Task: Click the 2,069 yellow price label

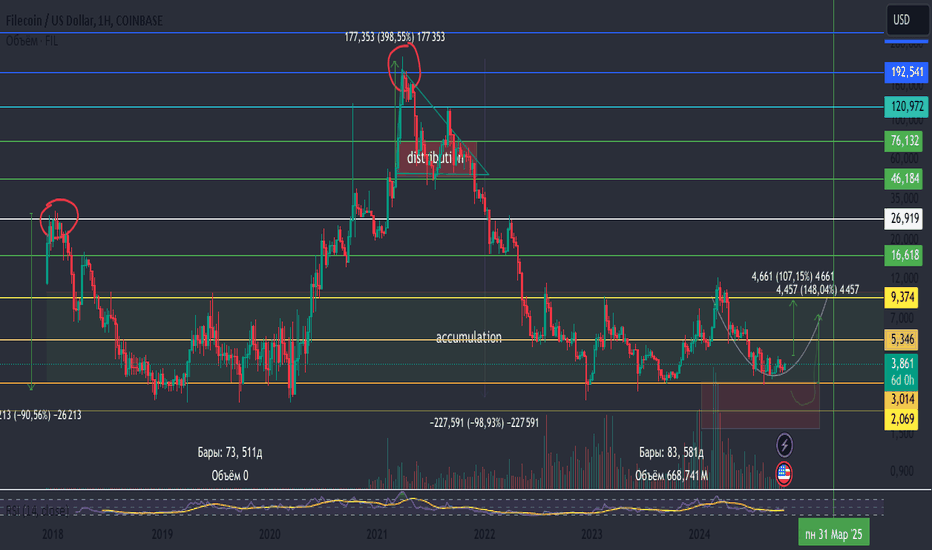Action: click(x=902, y=419)
